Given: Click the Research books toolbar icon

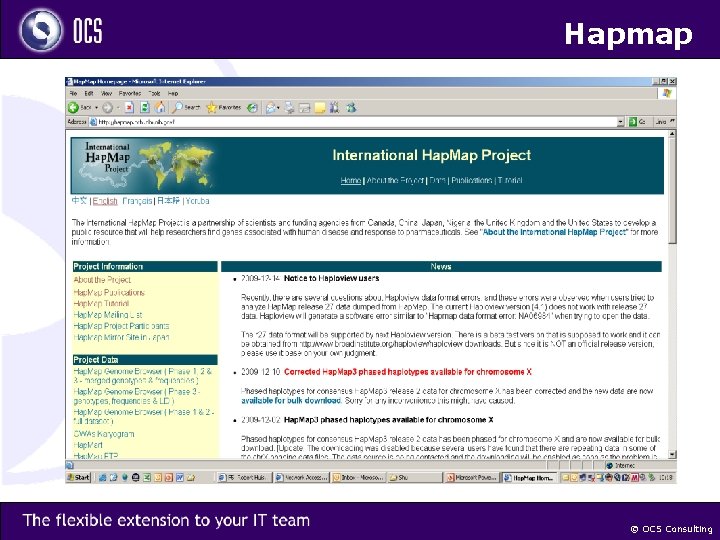Looking at the screenshot, I should (334, 108).
